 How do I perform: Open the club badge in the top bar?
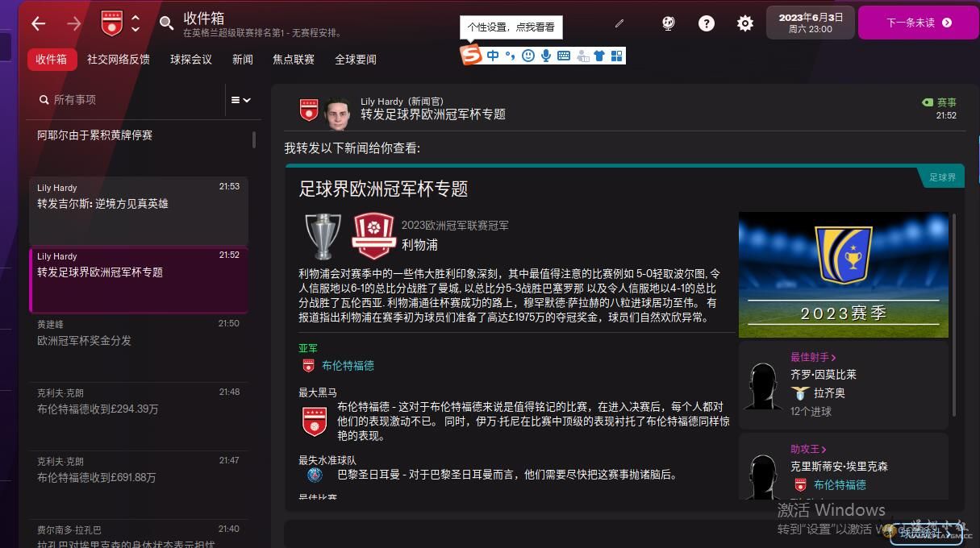click(x=112, y=23)
